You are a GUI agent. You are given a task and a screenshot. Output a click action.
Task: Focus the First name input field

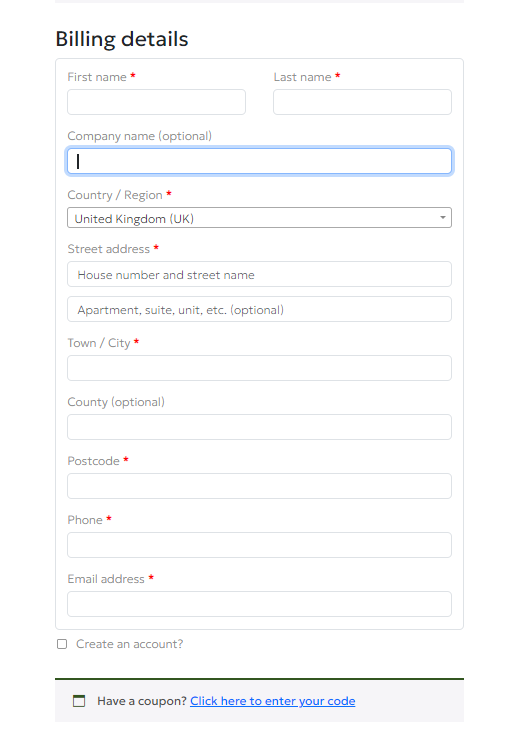point(156,102)
